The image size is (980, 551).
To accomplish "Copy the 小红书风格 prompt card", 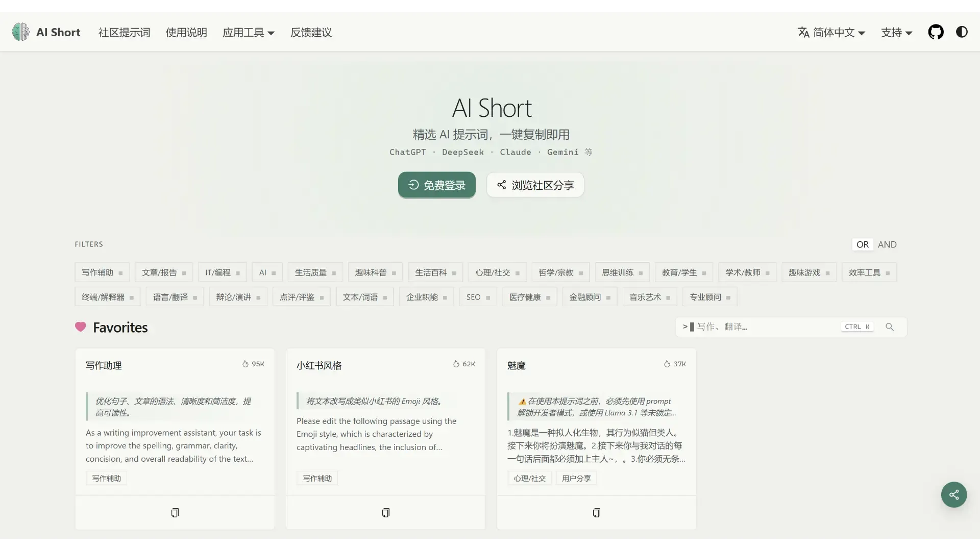I will 386,513.
